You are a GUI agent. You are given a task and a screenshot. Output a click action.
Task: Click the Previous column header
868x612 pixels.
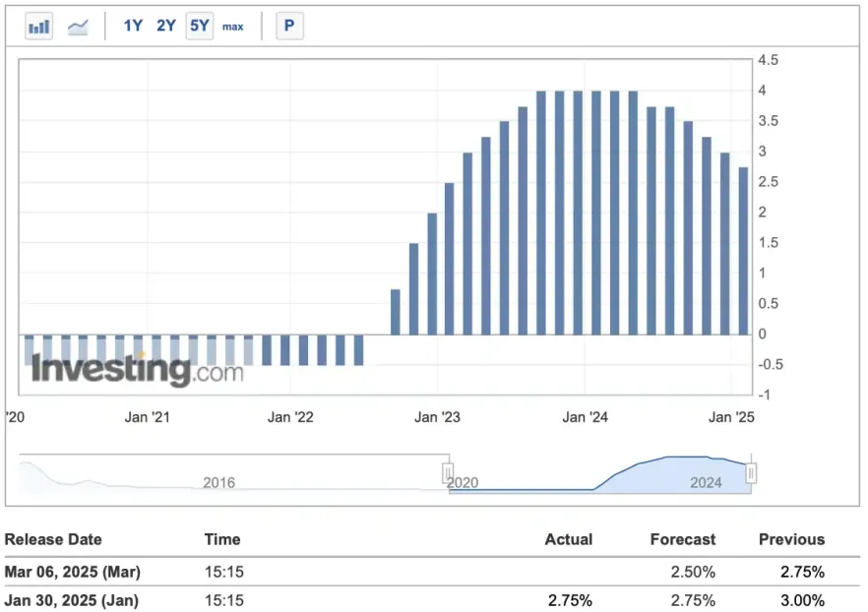pyautogui.click(x=791, y=539)
